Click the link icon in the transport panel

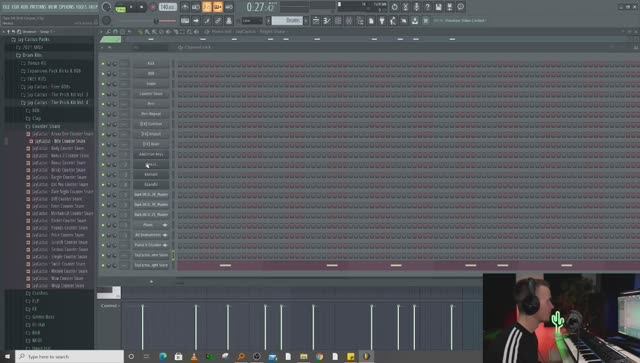point(218,20)
